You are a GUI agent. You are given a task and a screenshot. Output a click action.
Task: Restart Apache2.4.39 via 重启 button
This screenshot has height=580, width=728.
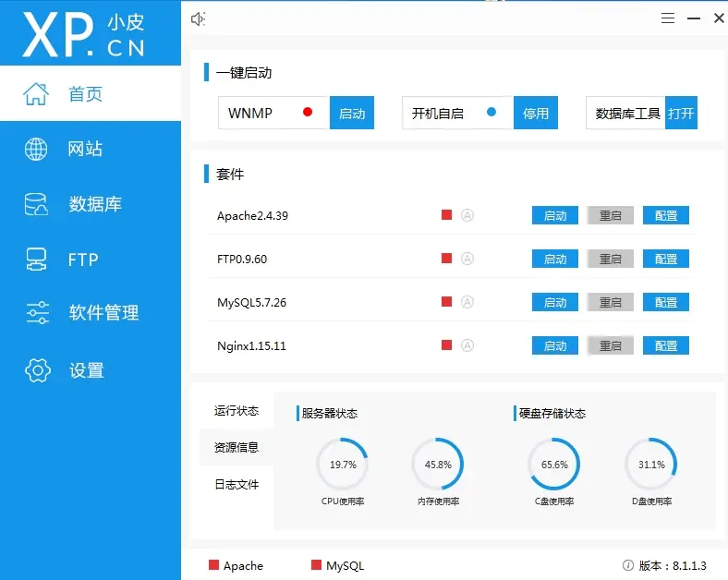[x=610, y=215]
